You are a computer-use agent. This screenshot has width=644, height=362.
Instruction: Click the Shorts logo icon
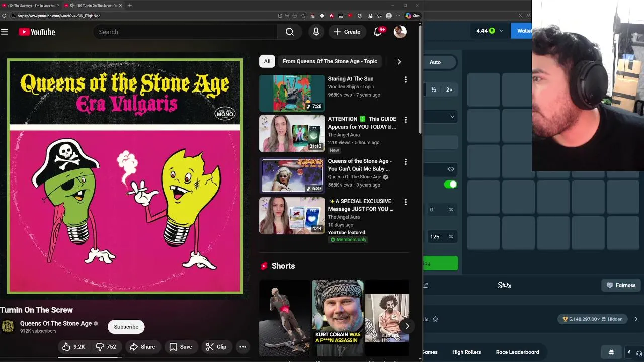264,266
